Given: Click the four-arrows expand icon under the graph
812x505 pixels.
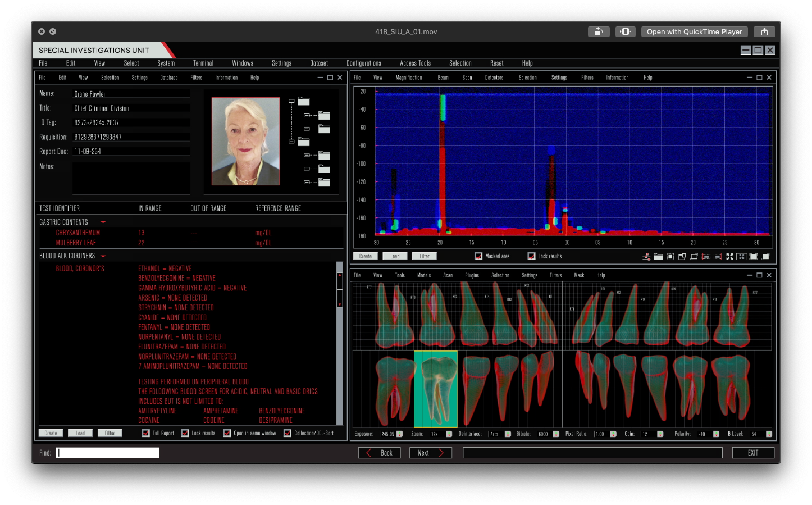Looking at the screenshot, I should [730, 257].
